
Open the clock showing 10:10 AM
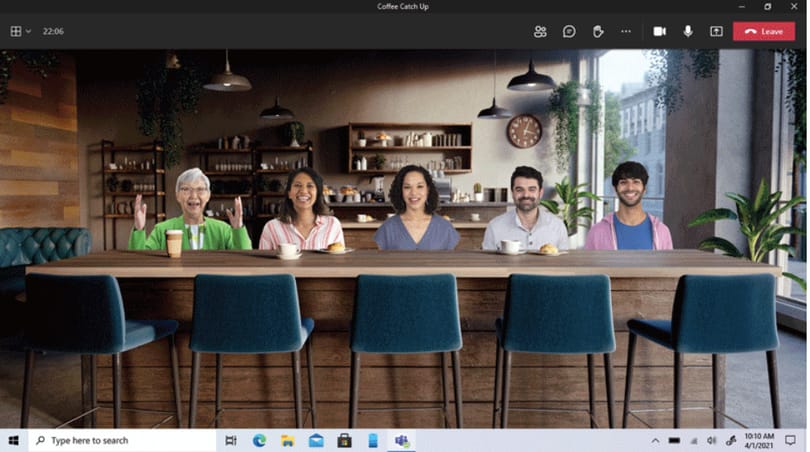click(x=759, y=441)
